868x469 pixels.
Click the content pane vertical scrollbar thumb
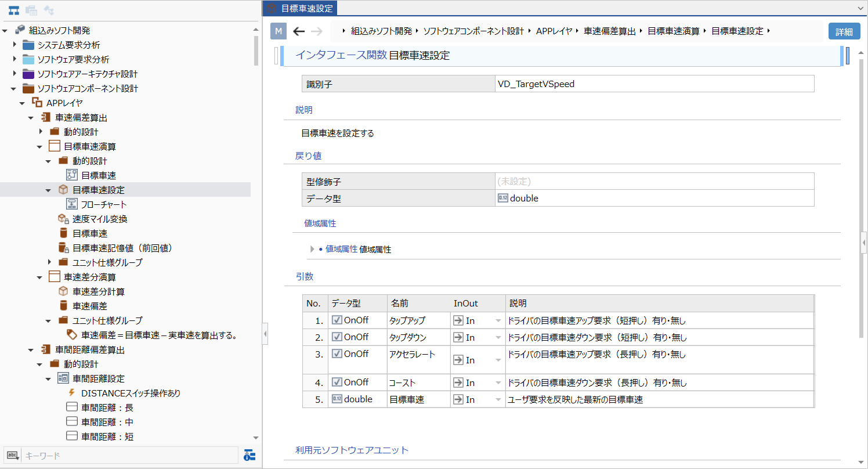coord(861,198)
